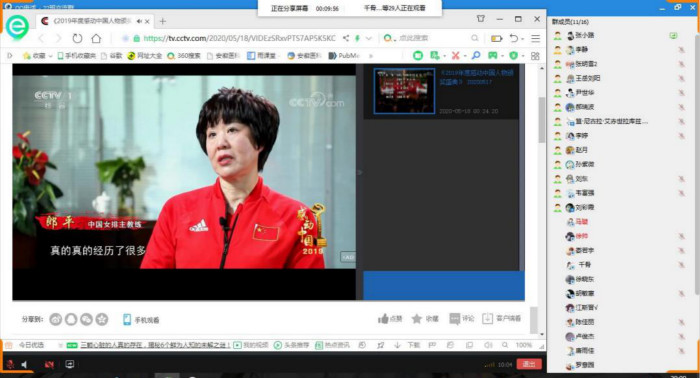Image resolution: width=700 pixels, height=378 pixels.
Task: Open the browser skin (shirt) icon in the title bar
Action: pyautogui.click(x=480, y=19)
